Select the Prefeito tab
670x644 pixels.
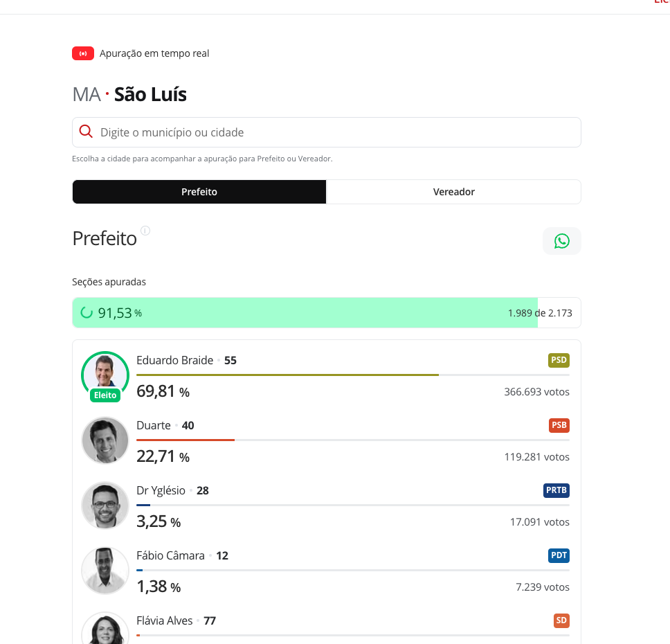click(x=199, y=192)
